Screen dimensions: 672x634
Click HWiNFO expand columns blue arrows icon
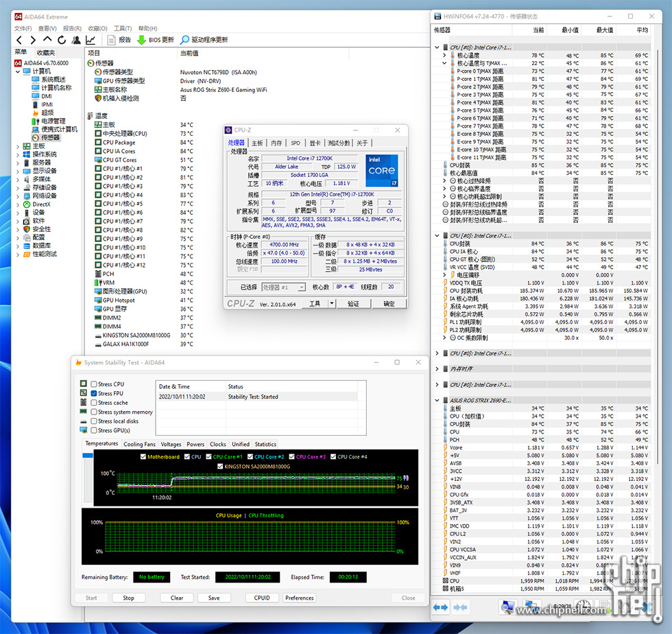440,607
